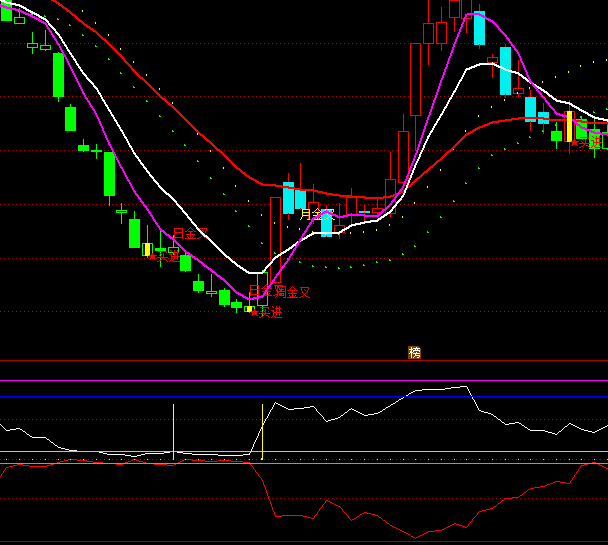Screen dimensions: 608x545
Task: Click the first 买进 star on the downtrend
Action: point(153,257)
